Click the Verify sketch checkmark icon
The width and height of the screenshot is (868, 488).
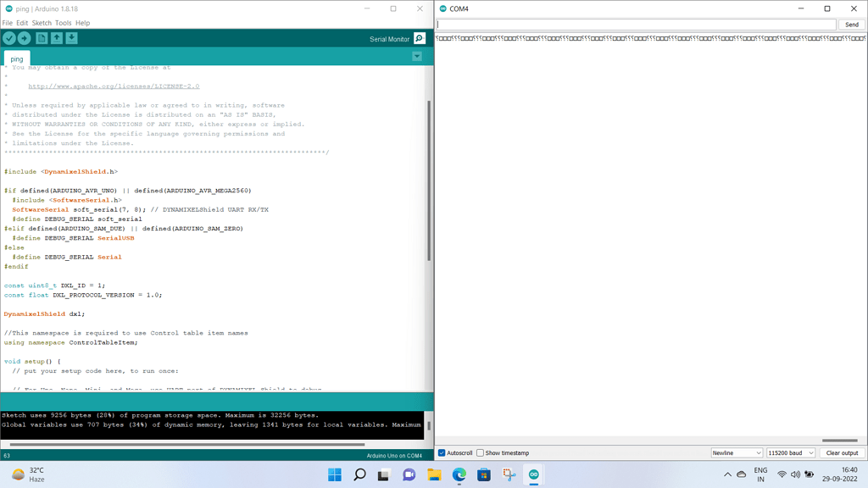(9, 38)
